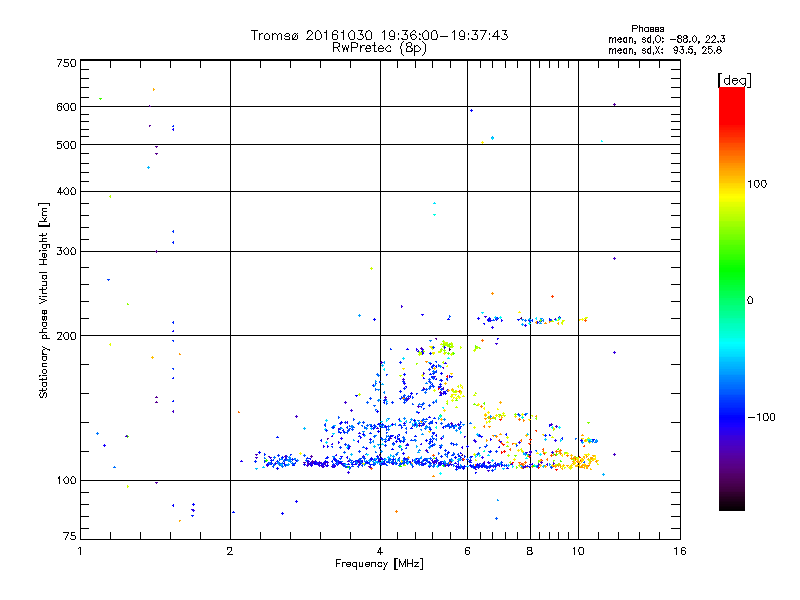Click the '1' x-axis frequency tick label

[80, 551]
